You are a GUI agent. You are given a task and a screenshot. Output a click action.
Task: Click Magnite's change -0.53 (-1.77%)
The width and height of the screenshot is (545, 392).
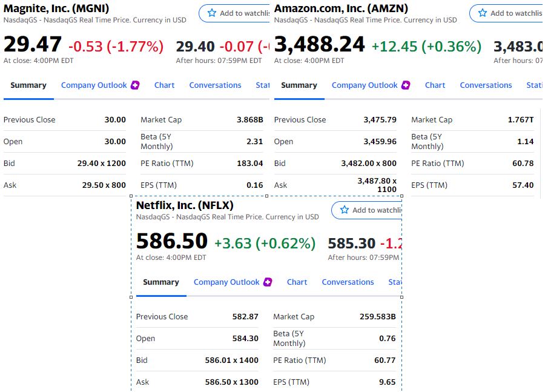[x=116, y=46]
